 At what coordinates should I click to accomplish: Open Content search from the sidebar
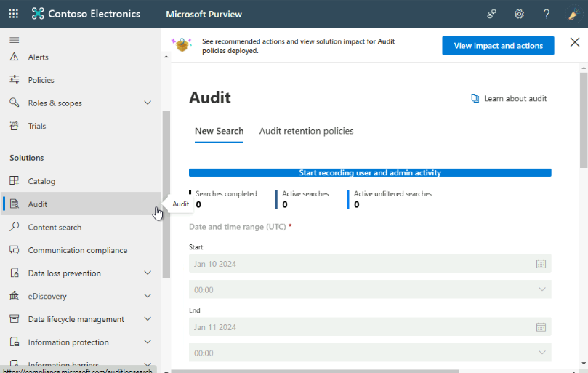pyautogui.click(x=55, y=228)
